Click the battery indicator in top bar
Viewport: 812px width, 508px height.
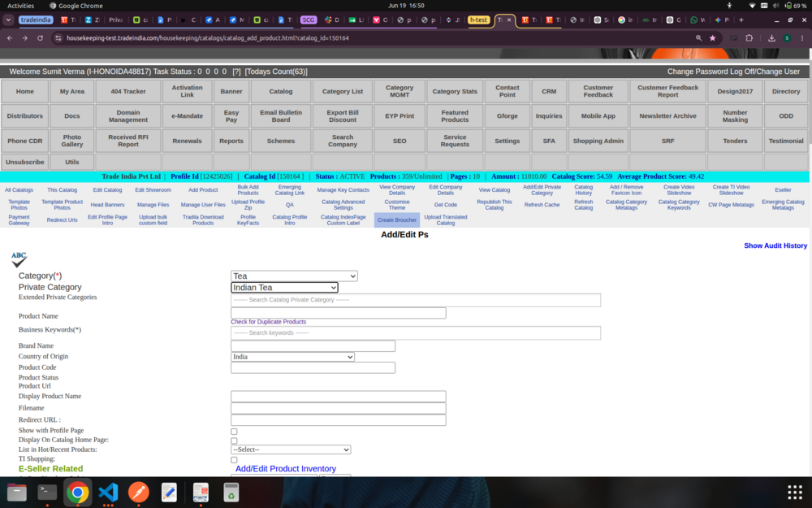796,6
